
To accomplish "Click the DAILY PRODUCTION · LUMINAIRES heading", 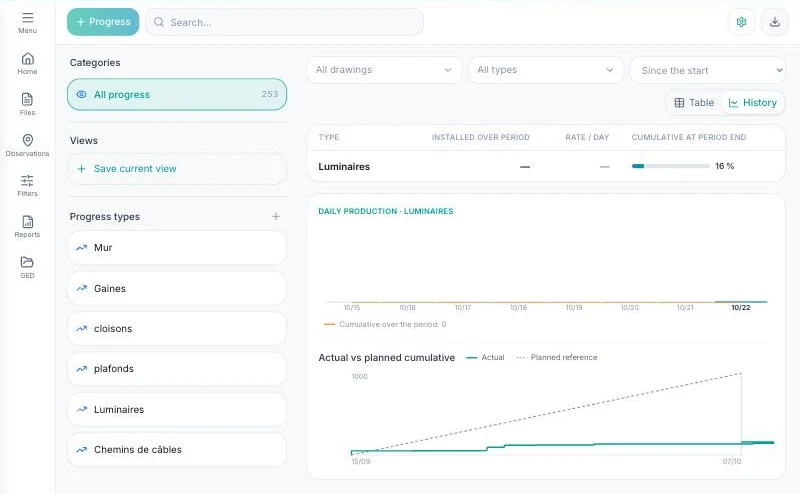I will tap(386, 211).
